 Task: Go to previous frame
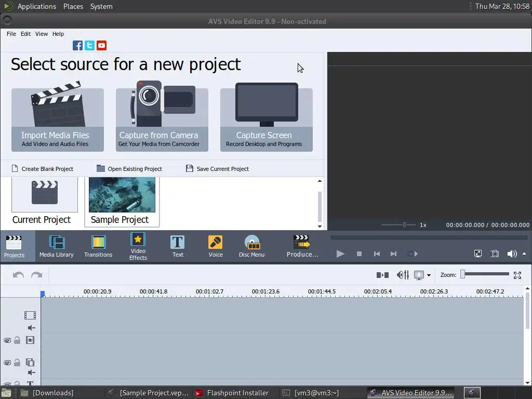[377, 254]
